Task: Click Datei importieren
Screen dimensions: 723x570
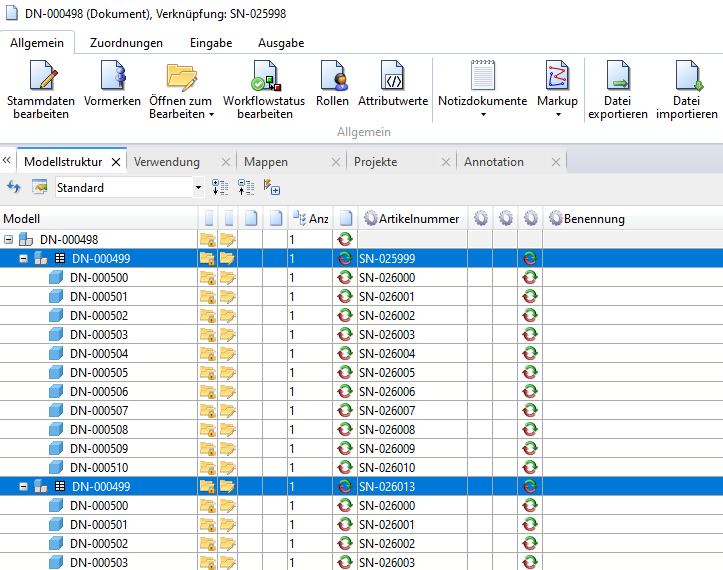Action: click(686, 77)
